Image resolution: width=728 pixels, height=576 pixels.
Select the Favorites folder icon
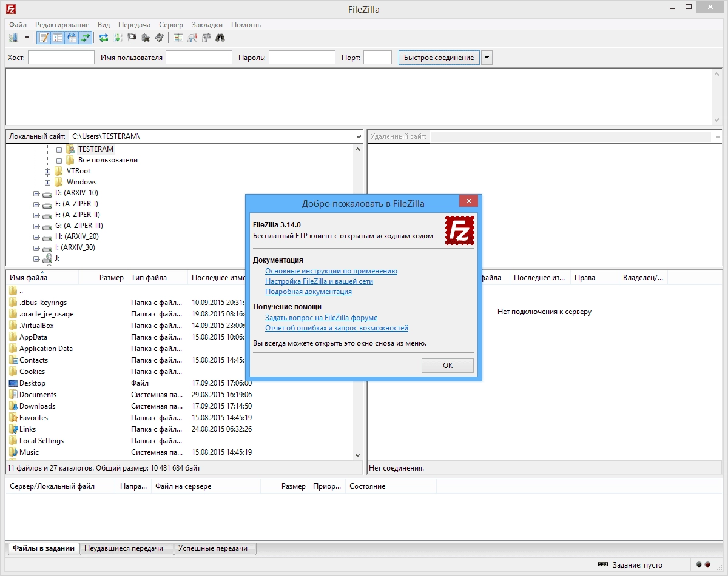click(x=13, y=418)
